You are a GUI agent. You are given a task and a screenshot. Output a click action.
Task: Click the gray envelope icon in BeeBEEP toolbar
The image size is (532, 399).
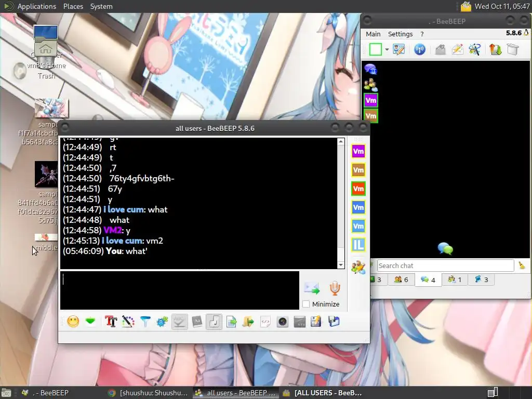tap(441, 49)
